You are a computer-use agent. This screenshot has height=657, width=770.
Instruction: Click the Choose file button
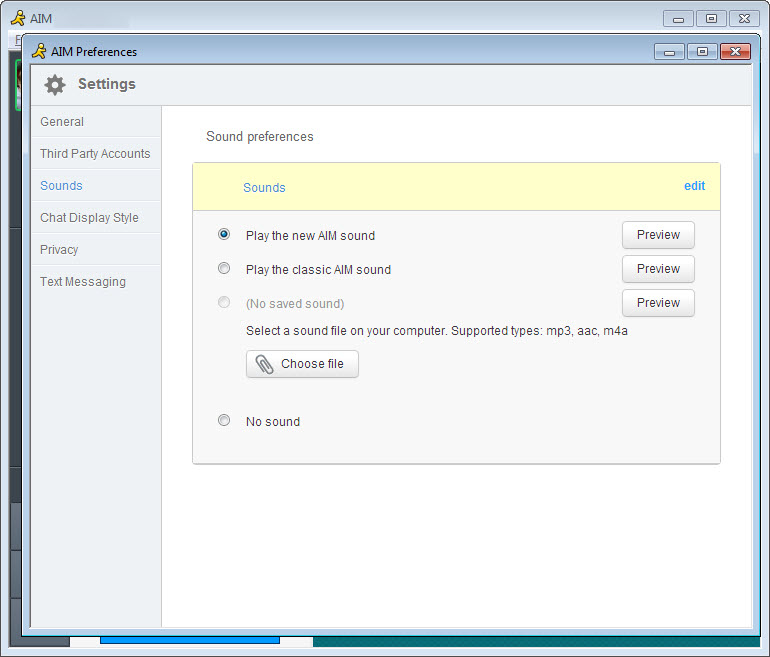302,364
